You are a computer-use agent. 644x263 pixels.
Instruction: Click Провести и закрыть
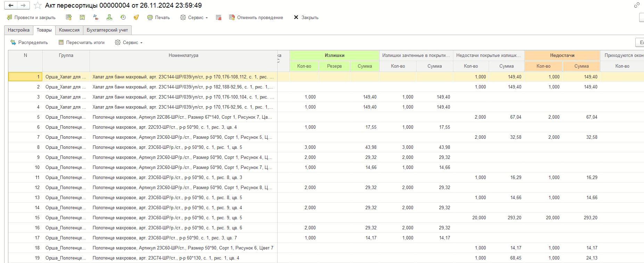(x=31, y=17)
